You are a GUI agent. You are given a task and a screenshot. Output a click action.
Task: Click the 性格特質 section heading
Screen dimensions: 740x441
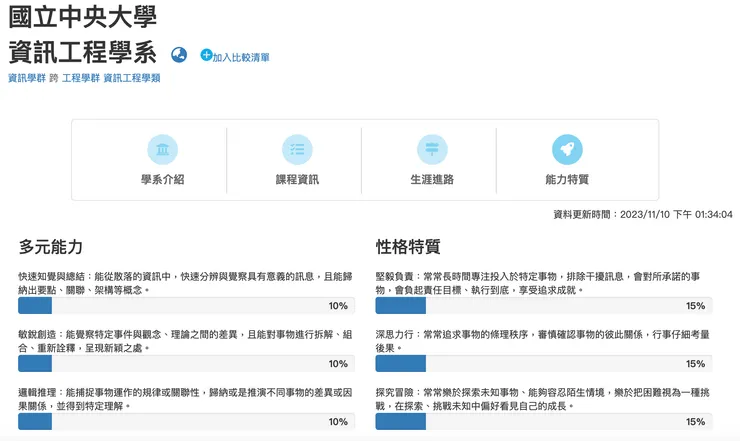coord(408,246)
